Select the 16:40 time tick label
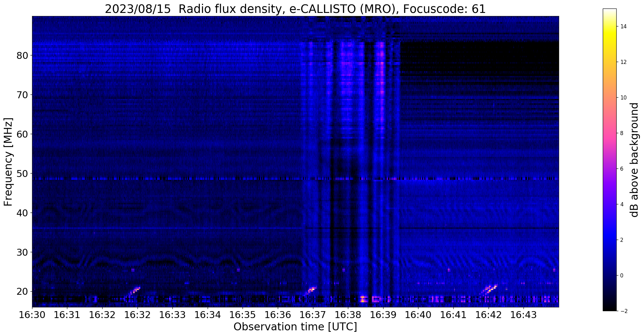 pyautogui.click(x=418, y=315)
